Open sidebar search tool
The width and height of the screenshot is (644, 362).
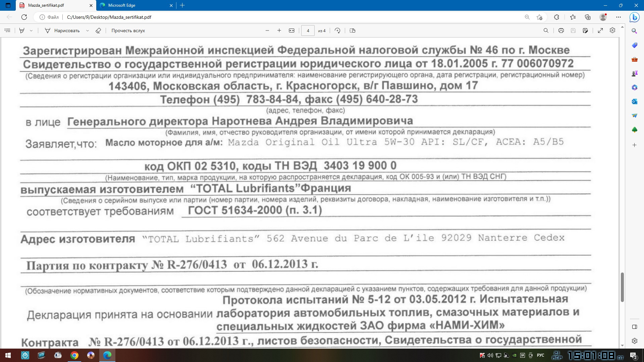(634, 31)
